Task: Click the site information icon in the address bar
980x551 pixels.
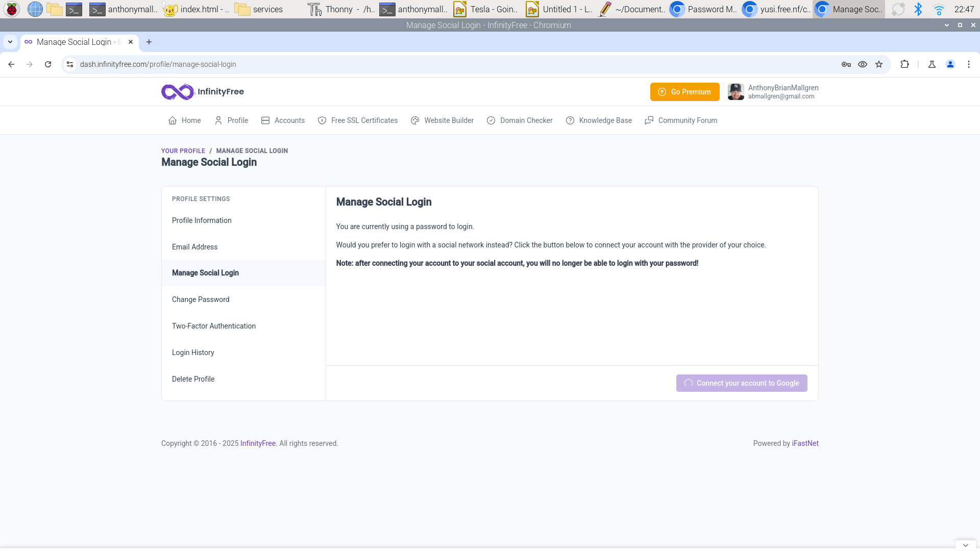Action: [x=69, y=64]
